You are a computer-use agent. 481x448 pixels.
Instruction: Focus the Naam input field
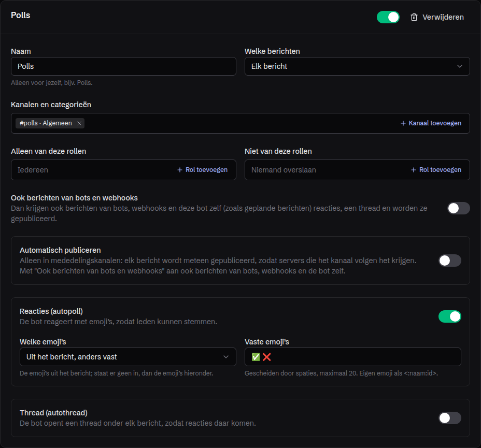(124, 66)
